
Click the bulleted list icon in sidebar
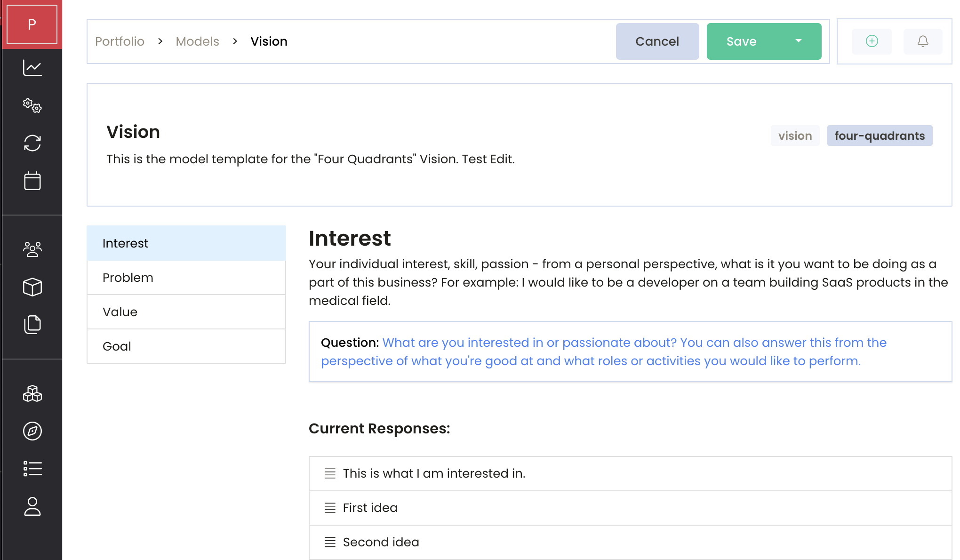click(x=32, y=469)
